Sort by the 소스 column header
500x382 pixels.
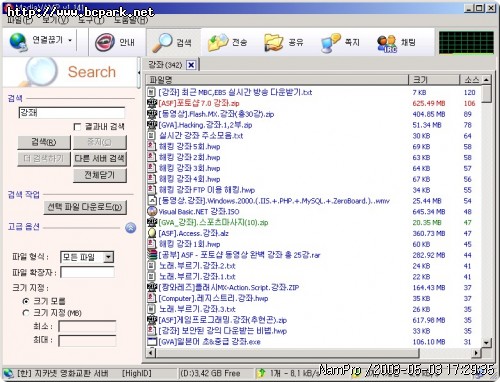[471, 80]
